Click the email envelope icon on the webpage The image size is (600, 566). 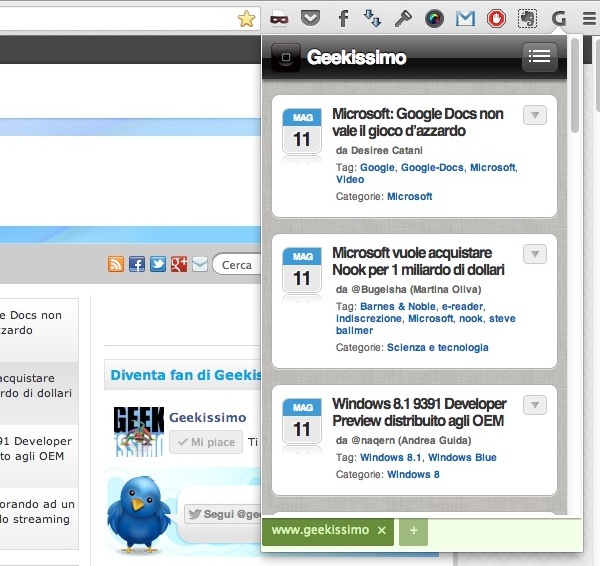(200, 264)
